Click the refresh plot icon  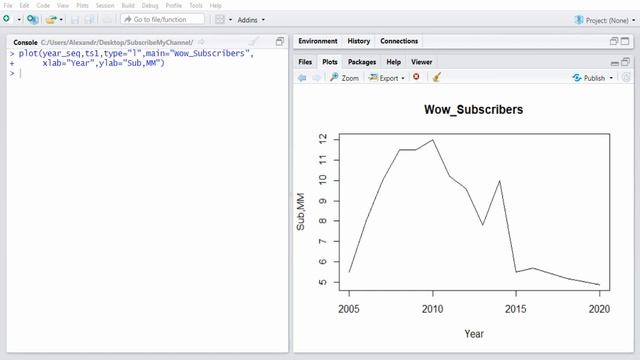(627, 77)
